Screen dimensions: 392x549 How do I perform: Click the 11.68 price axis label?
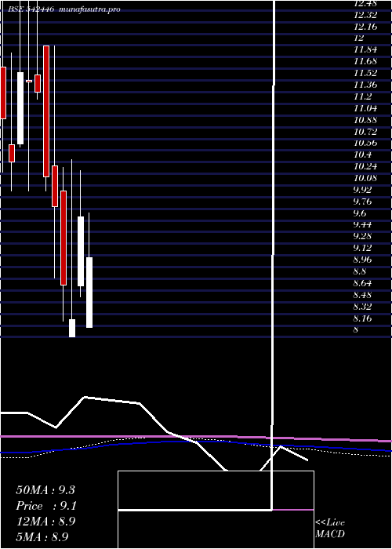click(x=365, y=61)
